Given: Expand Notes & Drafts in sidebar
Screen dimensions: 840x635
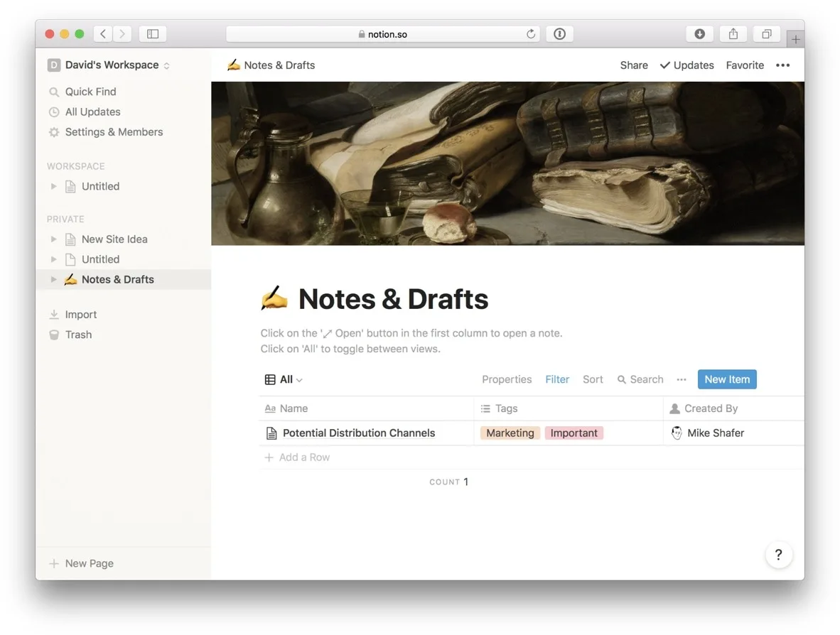Looking at the screenshot, I should [53, 279].
